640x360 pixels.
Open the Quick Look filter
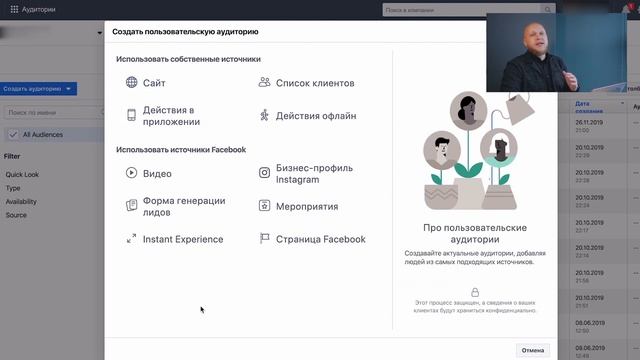click(x=22, y=174)
